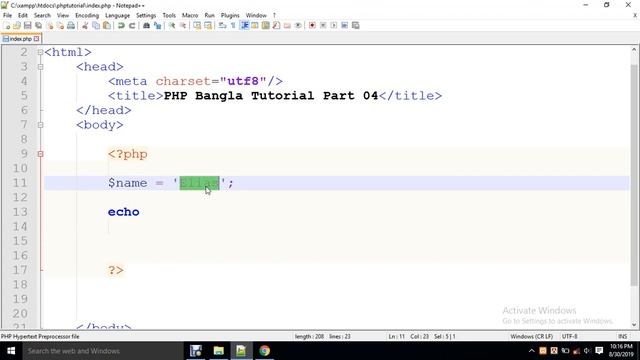This screenshot has width=640, height=360.
Task: Start macro recording with the red record icon
Action: point(312,25)
